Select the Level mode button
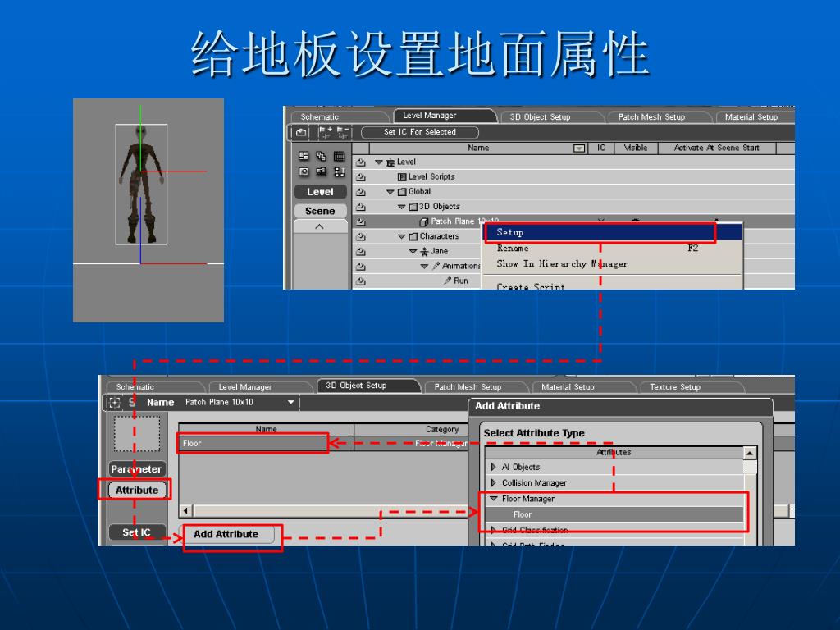 tap(321, 192)
